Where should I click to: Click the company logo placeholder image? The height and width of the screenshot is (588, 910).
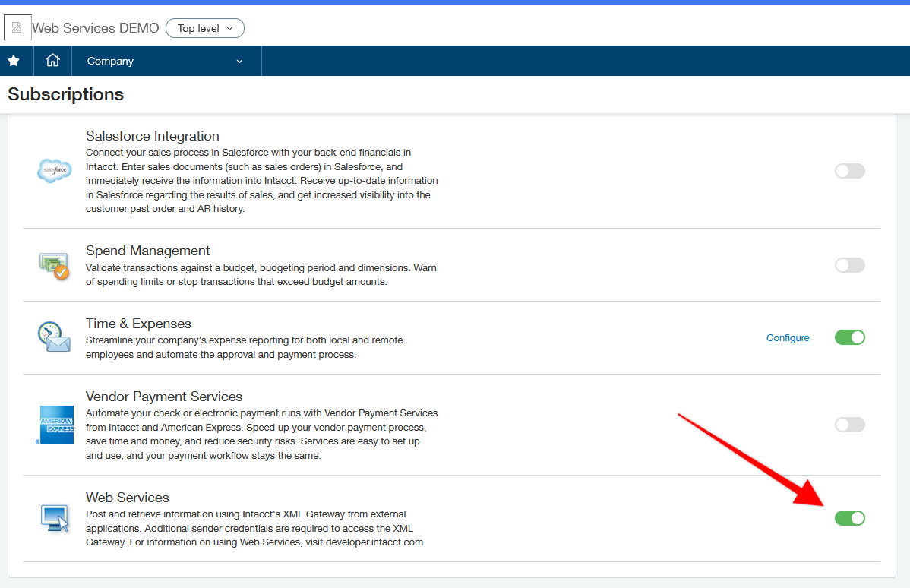click(x=17, y=27)
